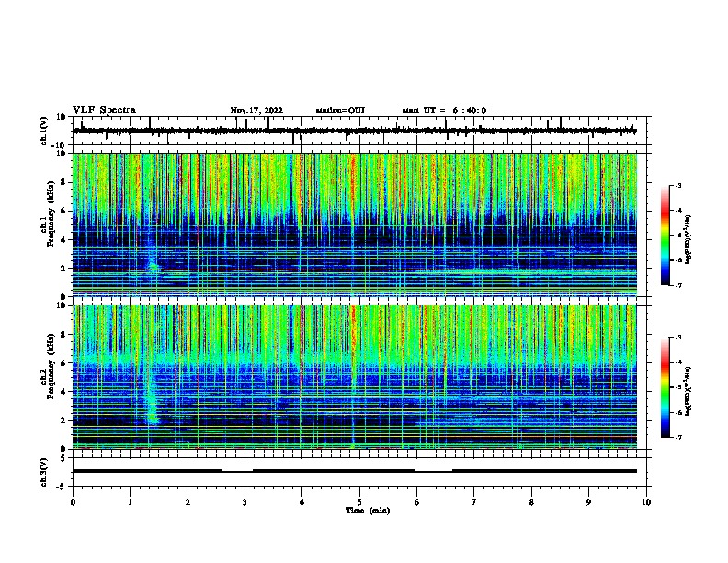Click the "8" kHz tick on ch.1 frequency axis
Image resolution: width=728 pixels, height=563 pixels.
(x=63, y=182)
